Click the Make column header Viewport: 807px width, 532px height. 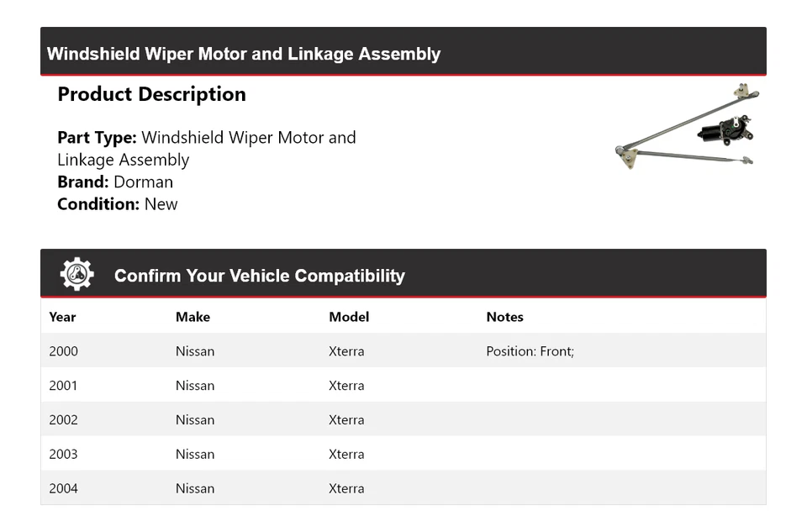[x=193, y=317]
